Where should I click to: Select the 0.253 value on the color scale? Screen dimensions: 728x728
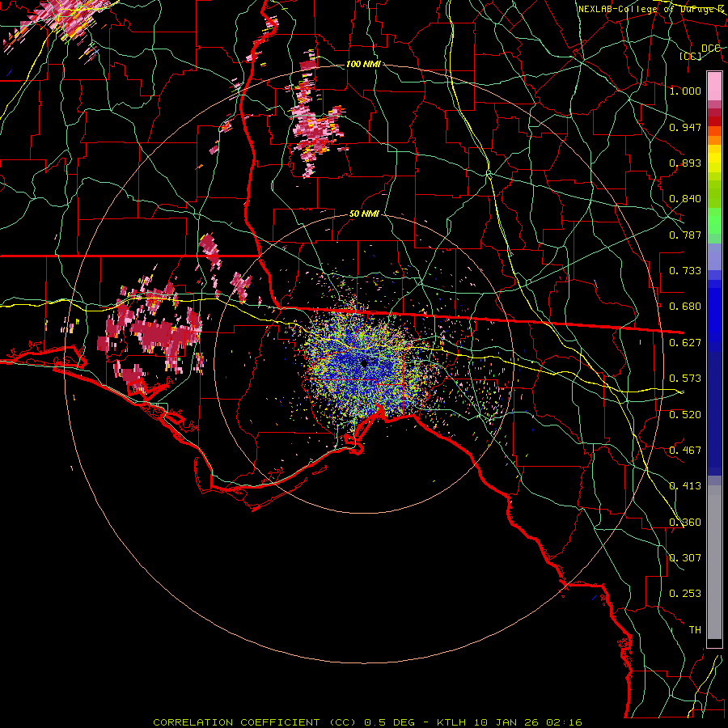pyautogui.click(x=685, y=594)
